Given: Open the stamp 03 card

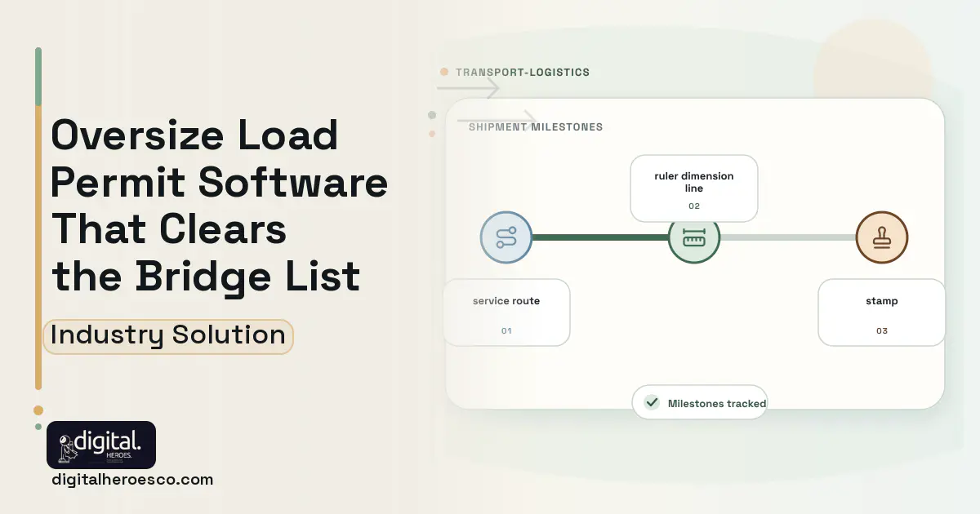Looking at the screenshot, I should [x=882, y=313].
